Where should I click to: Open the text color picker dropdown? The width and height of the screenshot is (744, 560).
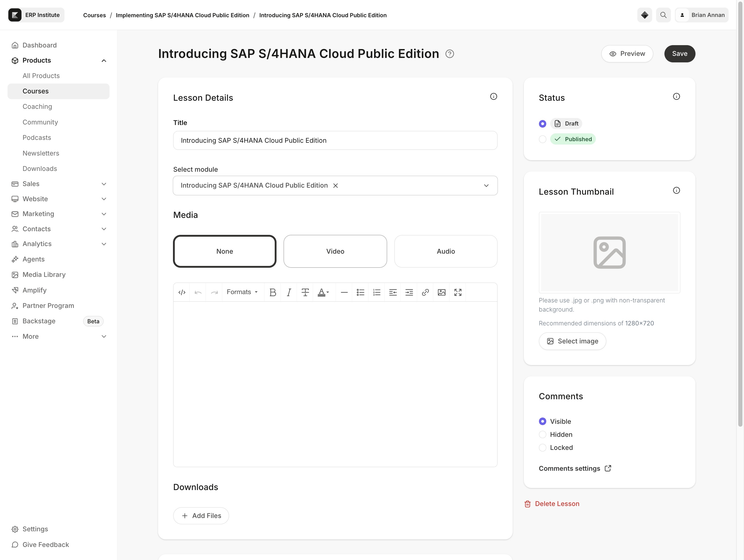click(x=323, y=292)
